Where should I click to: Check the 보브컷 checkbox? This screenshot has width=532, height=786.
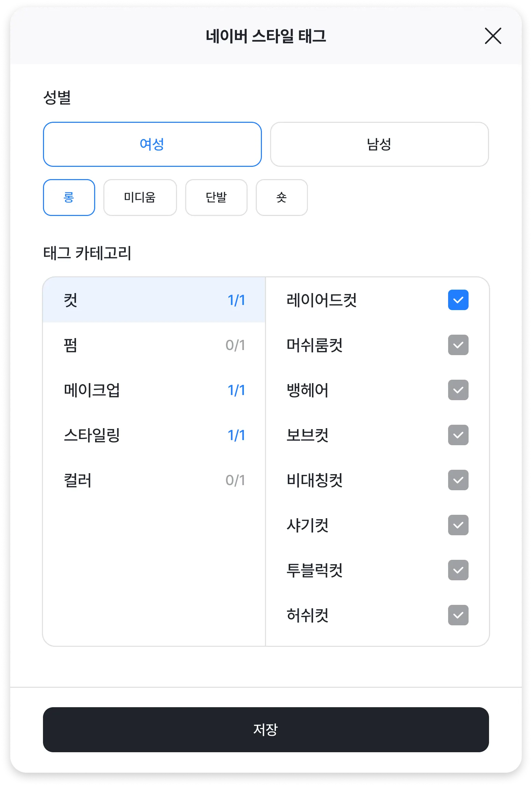(x=458, y=435)
